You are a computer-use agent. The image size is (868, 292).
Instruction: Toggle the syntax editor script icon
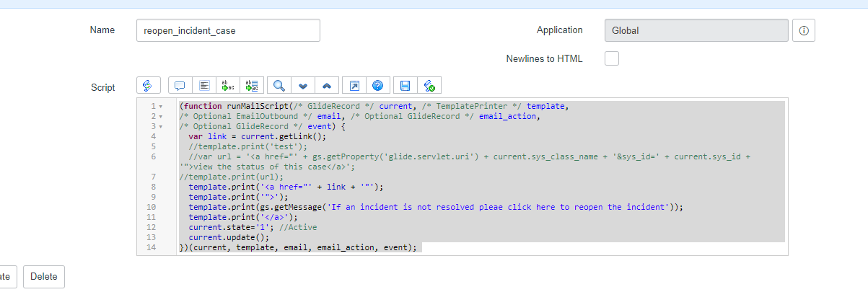point(148,86)
